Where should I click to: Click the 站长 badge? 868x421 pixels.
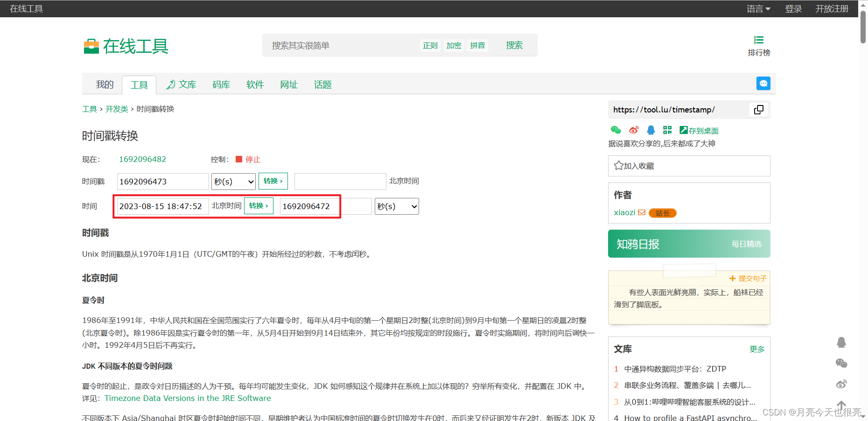click(662, 213)
